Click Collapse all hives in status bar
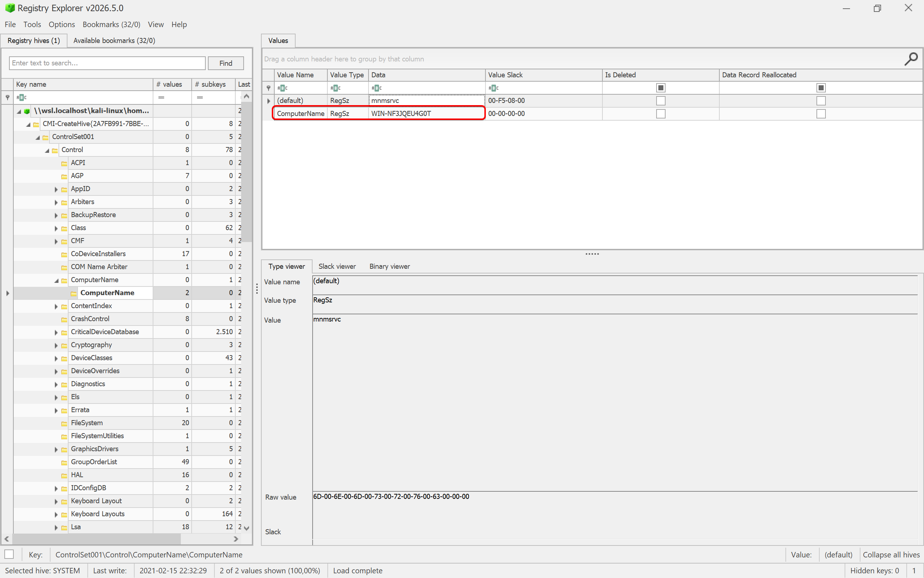This screenshot has width=924, height=578. (891, 554)
